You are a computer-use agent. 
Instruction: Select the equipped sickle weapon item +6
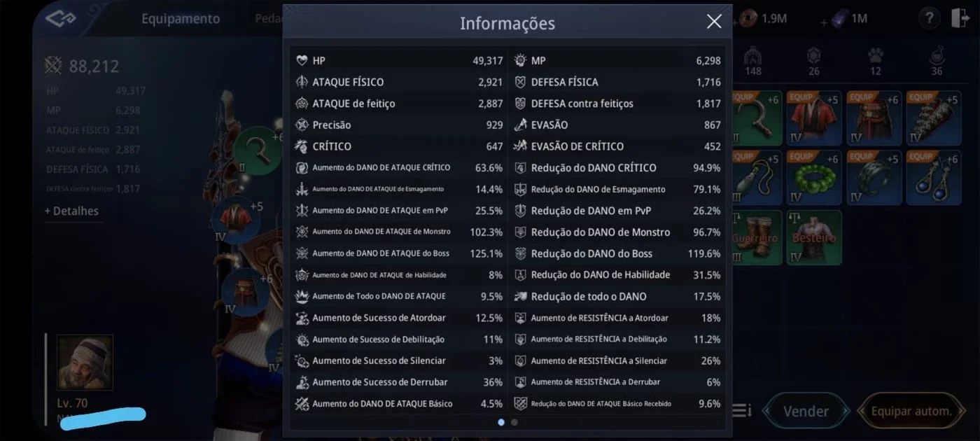755,118
